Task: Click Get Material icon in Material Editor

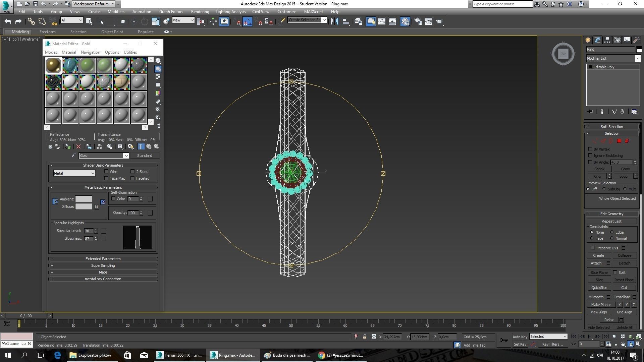Action: 50,146
